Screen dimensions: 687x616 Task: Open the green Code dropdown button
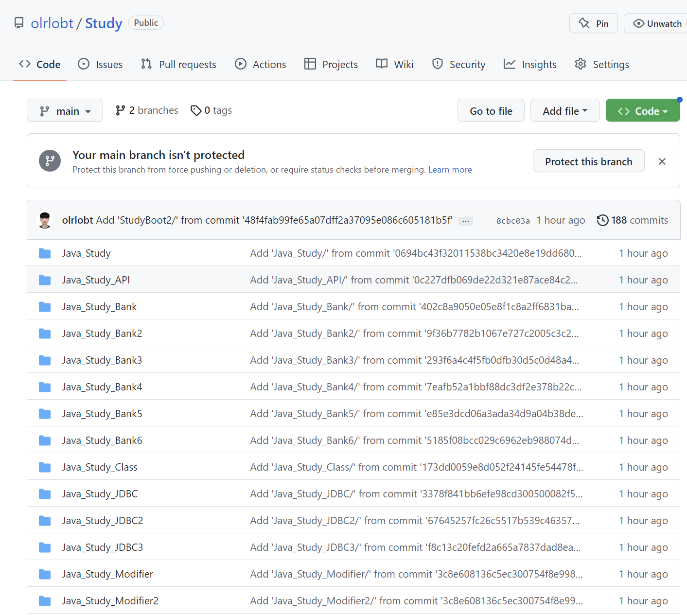coord(643,110)
